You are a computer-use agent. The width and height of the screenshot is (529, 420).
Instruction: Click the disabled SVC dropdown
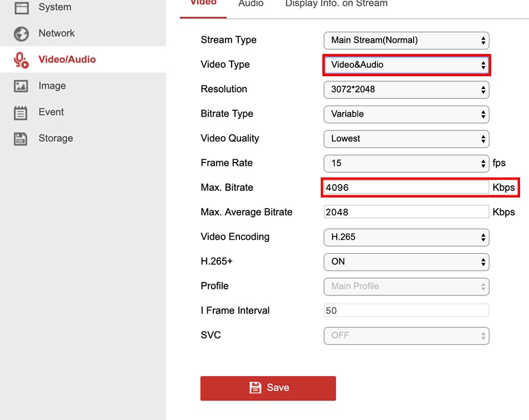click(406, 336)
